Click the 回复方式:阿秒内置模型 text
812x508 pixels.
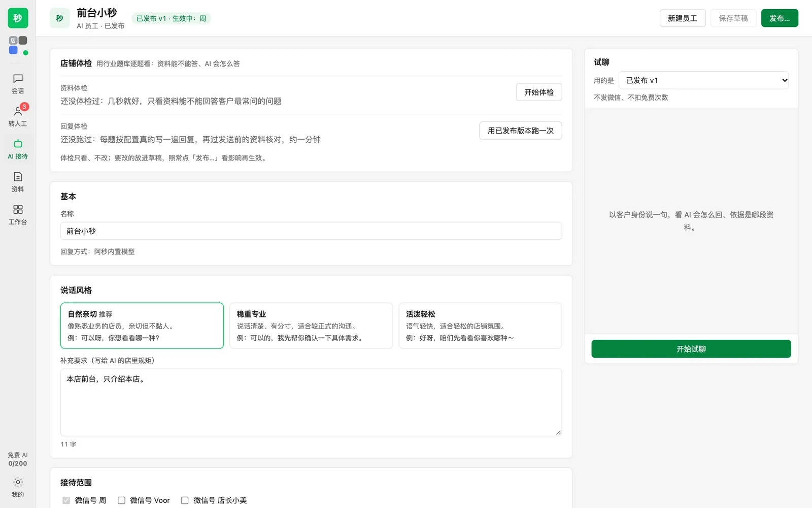(97, 251)
